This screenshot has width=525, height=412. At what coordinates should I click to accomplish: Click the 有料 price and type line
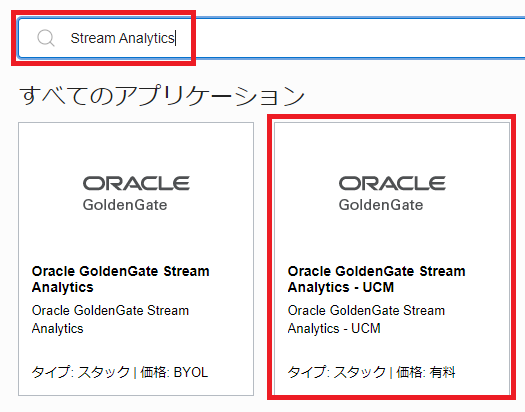[x=372, y=372]
